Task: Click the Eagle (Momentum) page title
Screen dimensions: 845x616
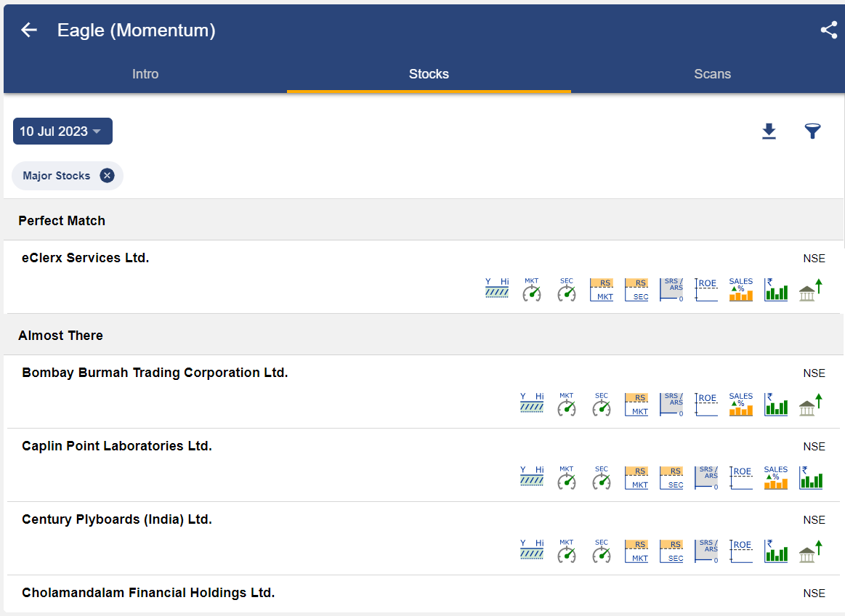Action: 137,31
